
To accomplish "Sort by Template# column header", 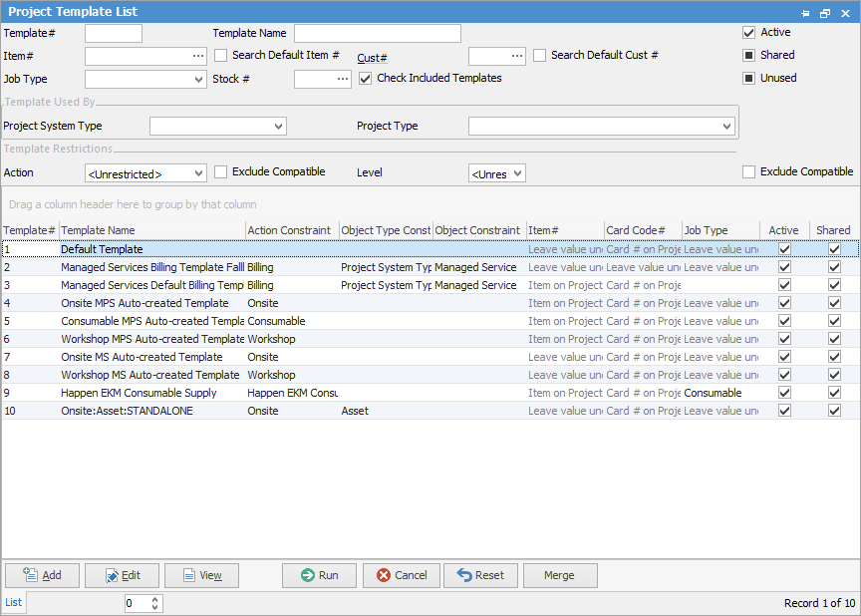I will (x=30, y=230).
